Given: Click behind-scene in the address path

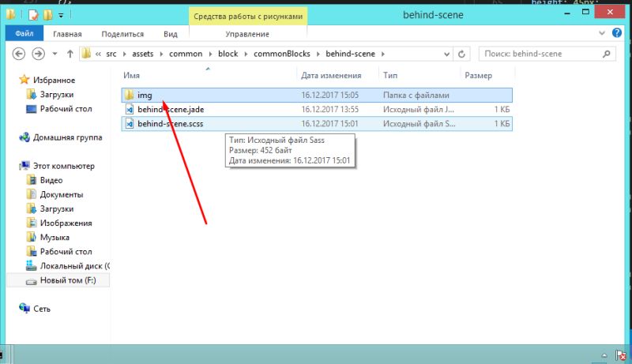Looking at the screenshot, I should (x=350, y=54).
